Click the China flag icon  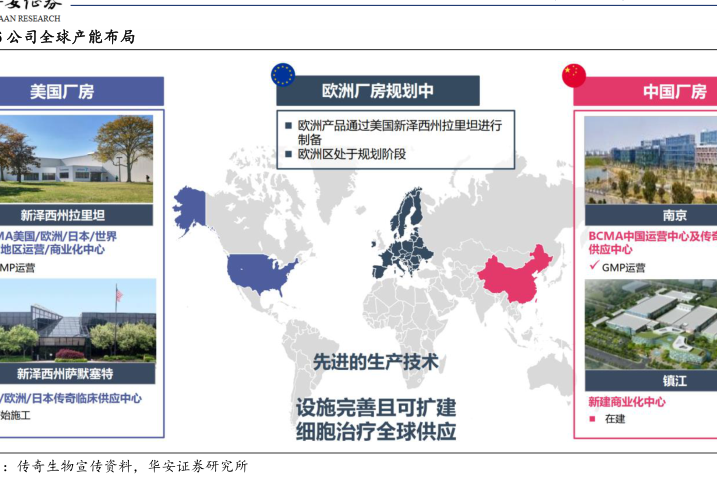(x=574, y=75)
